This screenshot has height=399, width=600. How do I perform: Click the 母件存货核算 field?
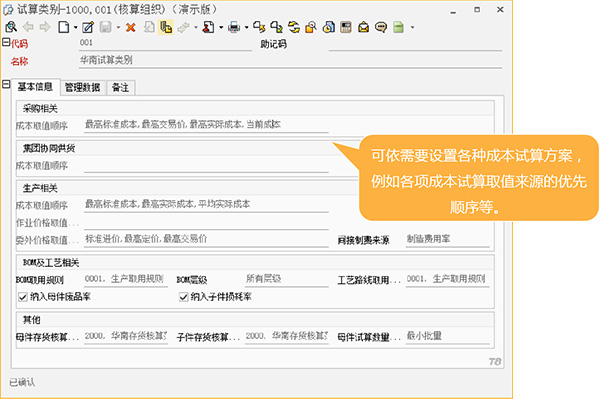[x=126, y=337]
